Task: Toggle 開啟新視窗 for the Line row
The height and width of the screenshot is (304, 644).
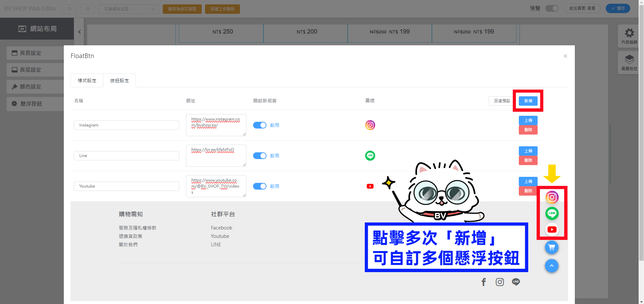Action: pyautogui.click(x=260, y=156)
